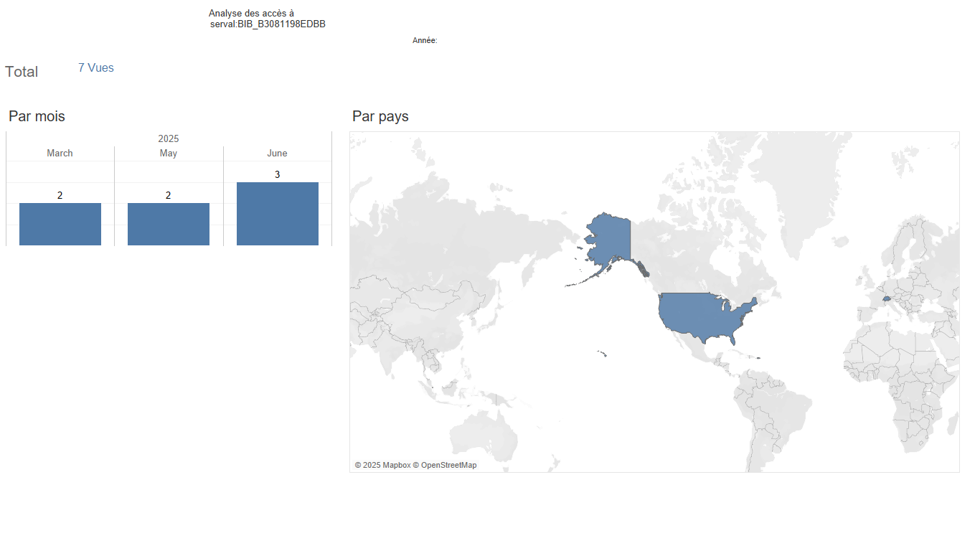Image resolution: width=980 pixels, height=551 pixels.
Task: Click the June column header
Action: [278, 153]
